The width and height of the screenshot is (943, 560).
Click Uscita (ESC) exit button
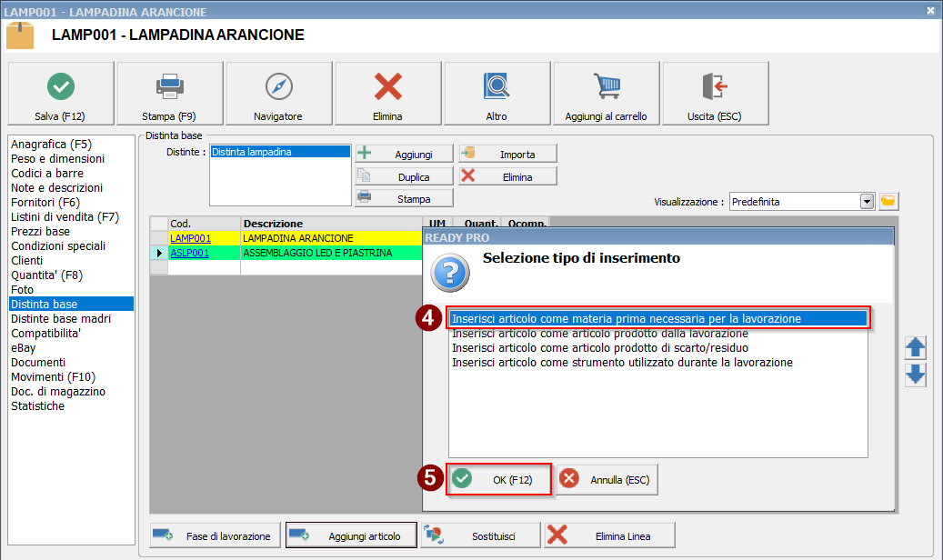pos(715,94)
